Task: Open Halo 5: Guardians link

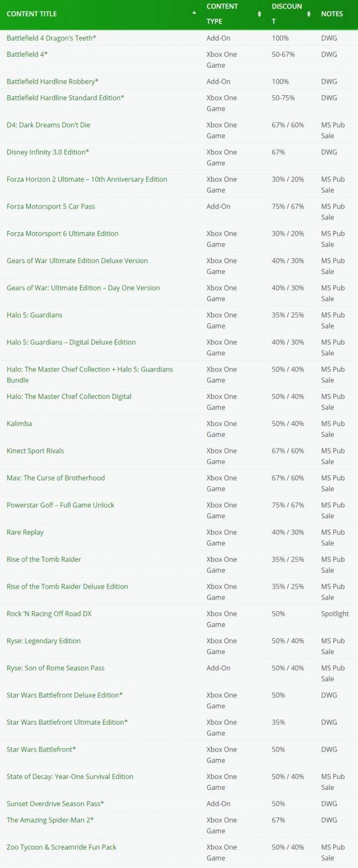Action: pyautogui.click(x=34, y=315)
